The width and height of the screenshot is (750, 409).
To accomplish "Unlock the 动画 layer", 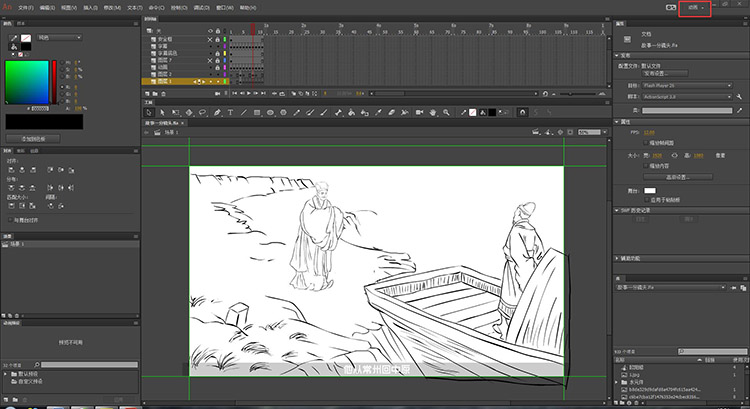I will click(217, 67).
